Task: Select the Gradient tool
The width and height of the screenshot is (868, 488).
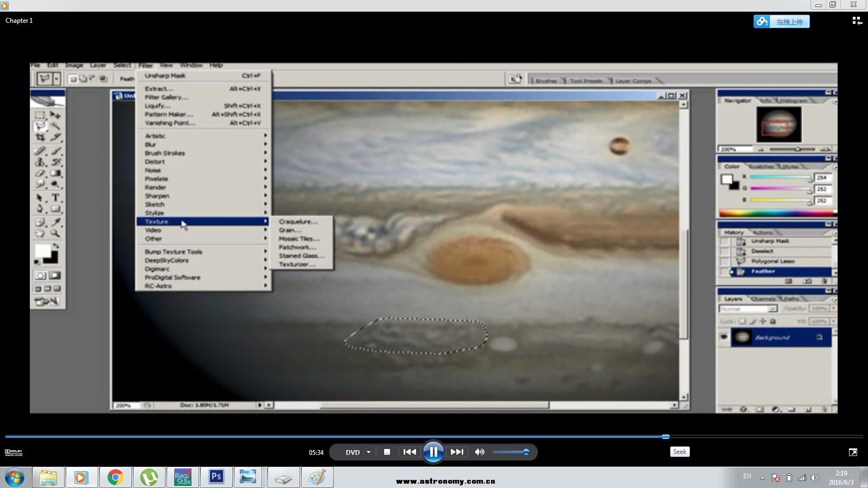Action: pos(55,174)
